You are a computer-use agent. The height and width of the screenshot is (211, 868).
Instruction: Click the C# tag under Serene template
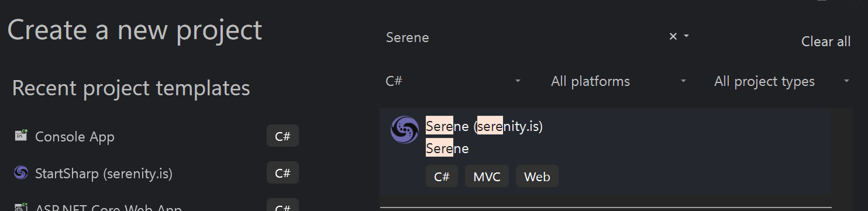pyautogui.click(x=442, y=177)
